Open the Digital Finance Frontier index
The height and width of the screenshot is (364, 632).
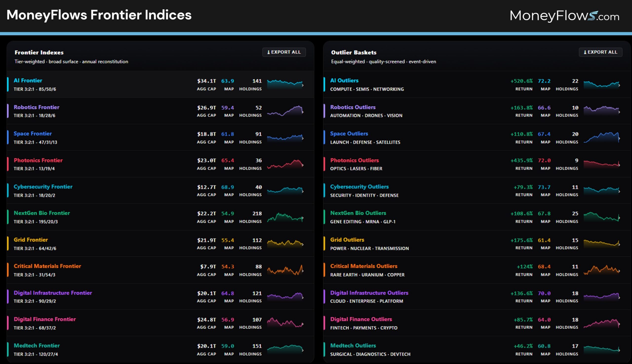160,323
